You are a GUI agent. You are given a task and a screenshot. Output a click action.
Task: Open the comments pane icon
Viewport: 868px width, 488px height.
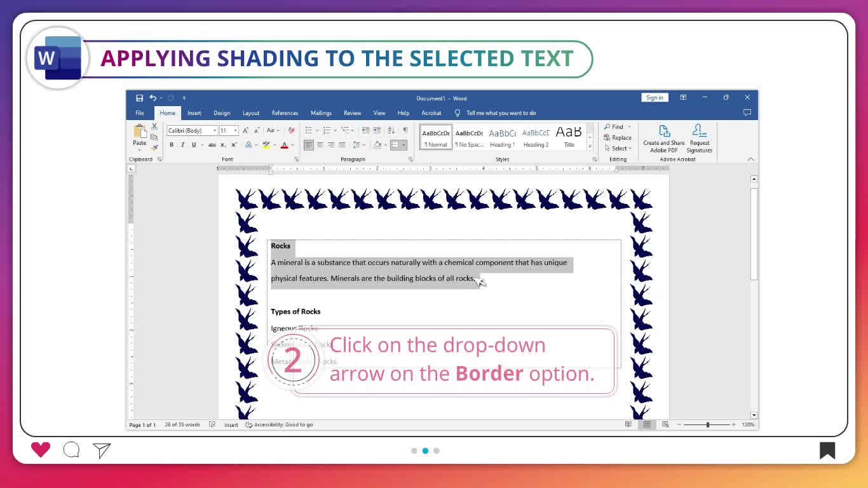pyautogui.click(x=747, y=112)
